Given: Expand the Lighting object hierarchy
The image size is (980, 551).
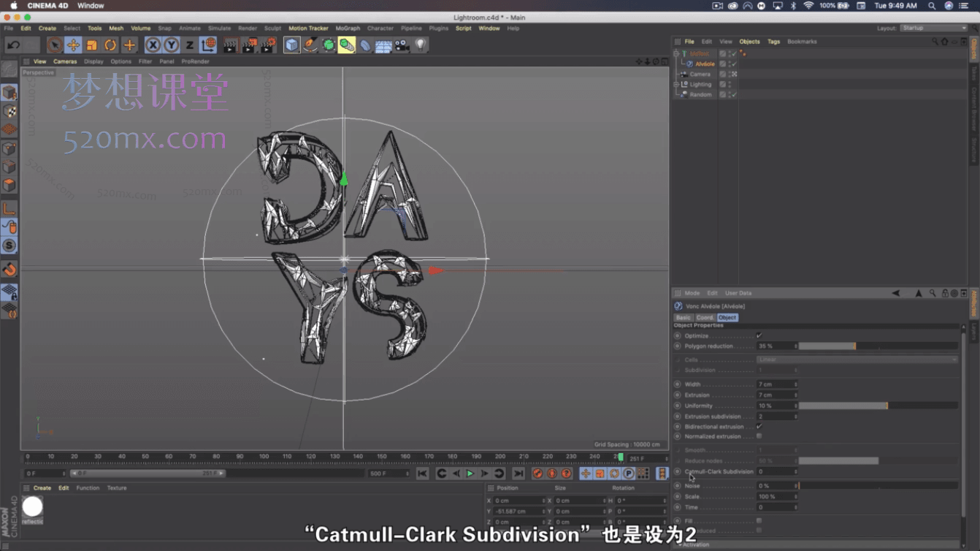Looking at the screenshot, I should (675, 85).
